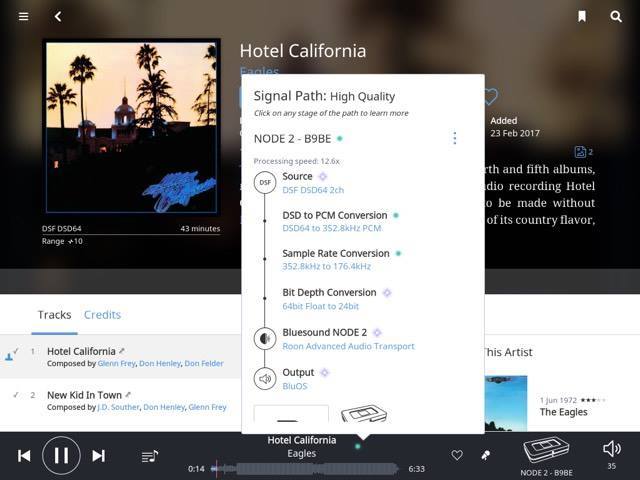Open bookmarks icon in top bar
Screen dimensions: 640x480
tap(582, 16)
